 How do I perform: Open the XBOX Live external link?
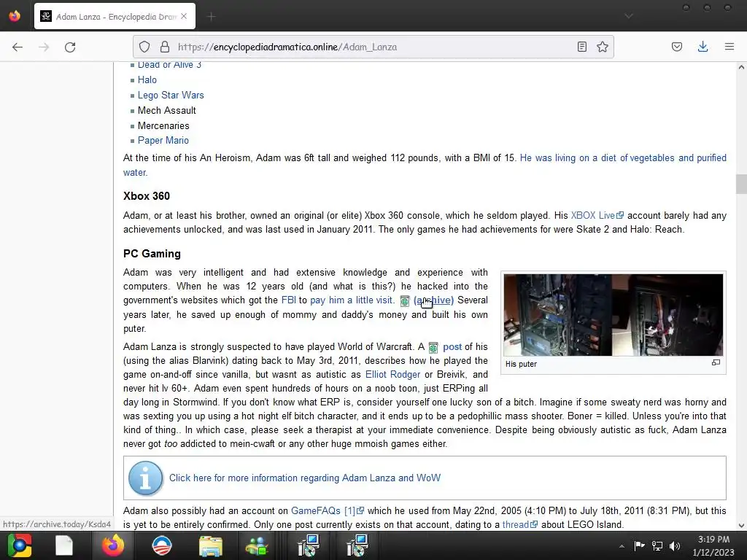pyautogui.click(x=597, y=216)
